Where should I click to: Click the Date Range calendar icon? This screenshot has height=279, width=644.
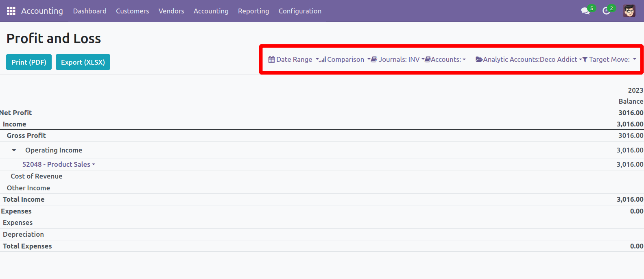tap(271, 59)
